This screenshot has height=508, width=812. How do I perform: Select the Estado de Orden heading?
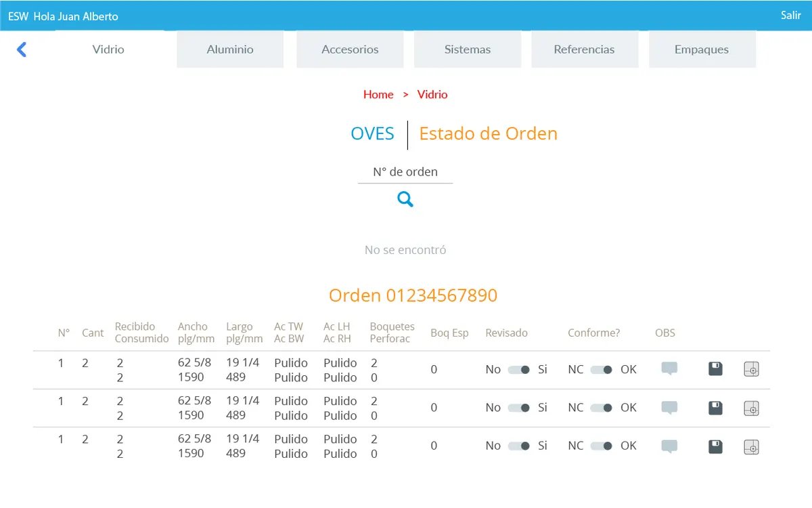489,133
